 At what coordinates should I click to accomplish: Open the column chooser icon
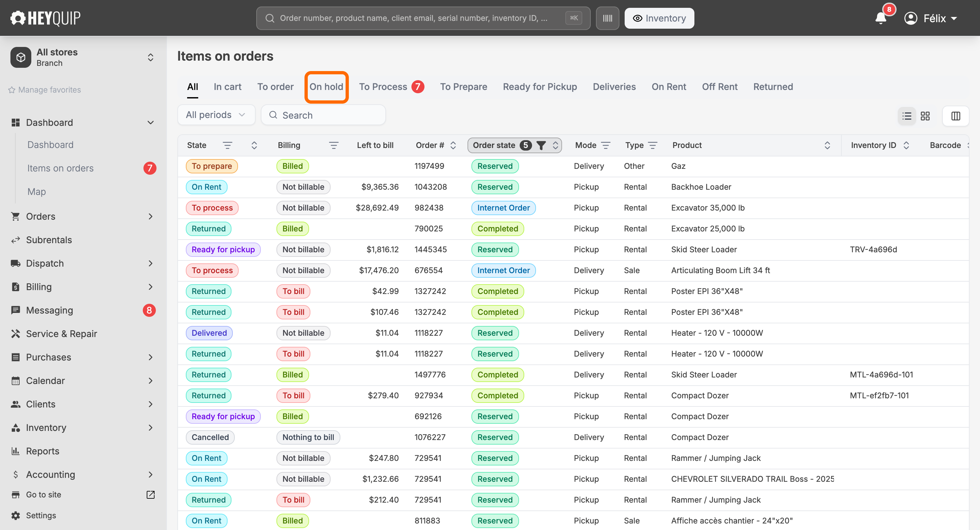point(955,116)
